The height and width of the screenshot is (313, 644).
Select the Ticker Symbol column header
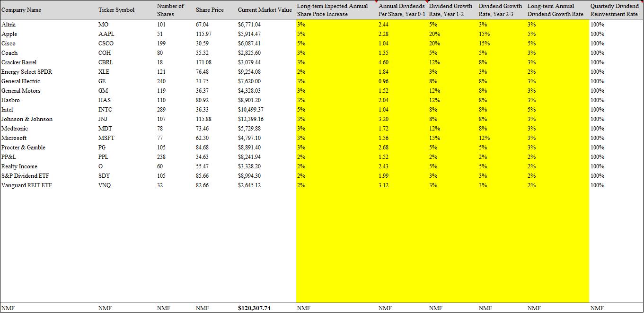coord(116,10)
